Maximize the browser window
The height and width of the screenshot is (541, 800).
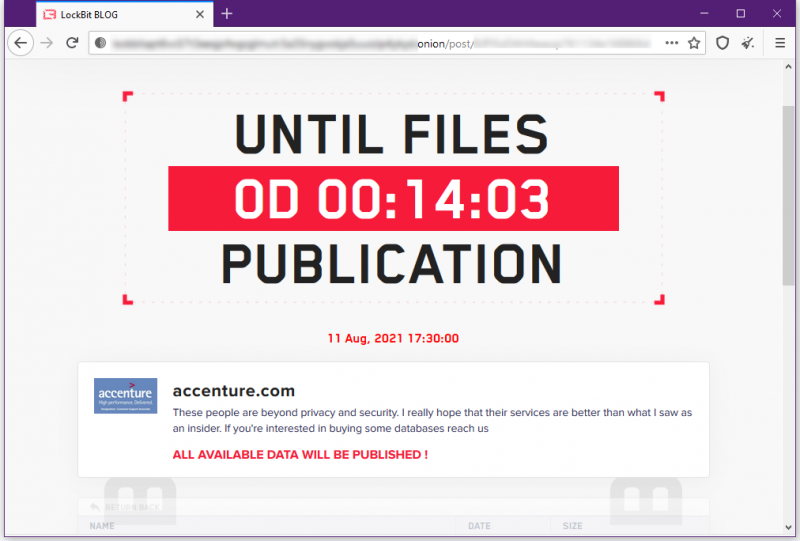coord(740,13)
